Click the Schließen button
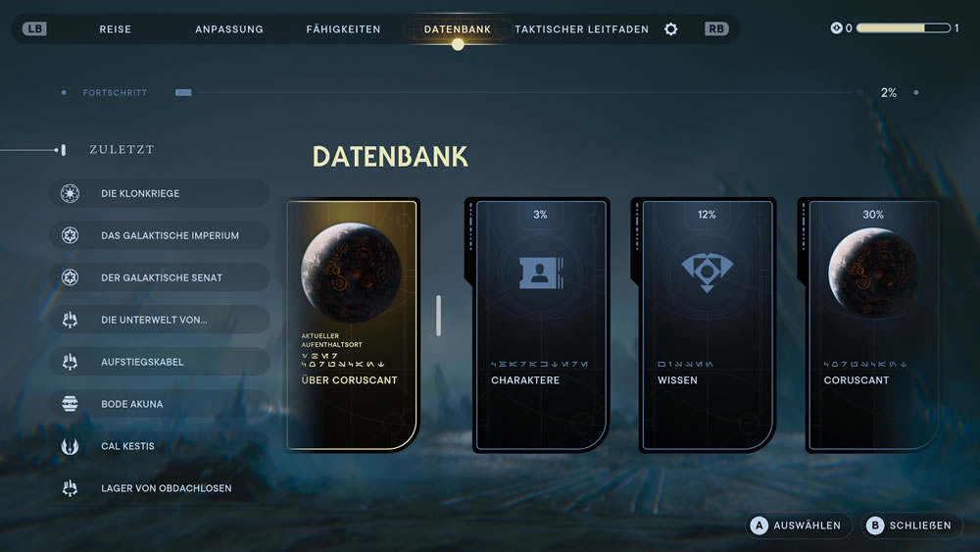The width and height of the screenshot is (980, 552). [911, 526]
